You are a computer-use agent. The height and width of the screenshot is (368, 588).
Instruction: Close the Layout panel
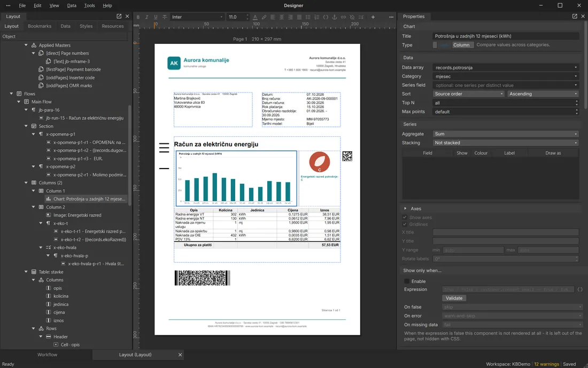pos(127,16)
